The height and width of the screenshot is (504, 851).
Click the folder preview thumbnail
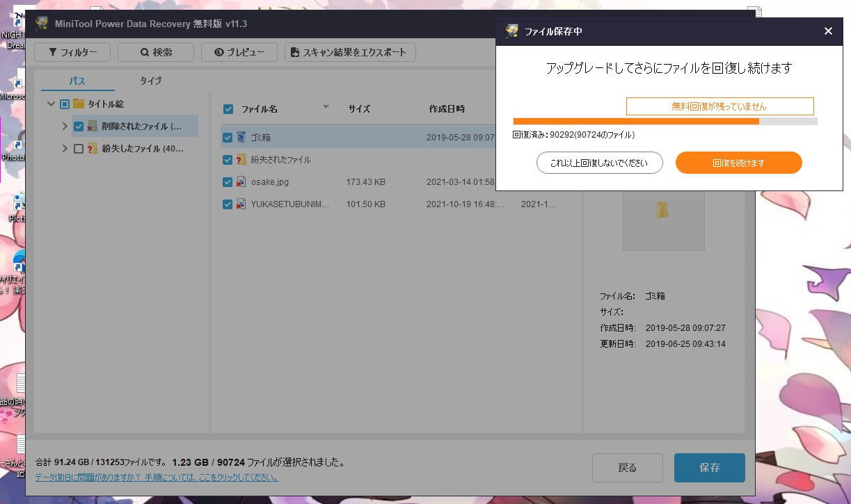tap(663, 210)
